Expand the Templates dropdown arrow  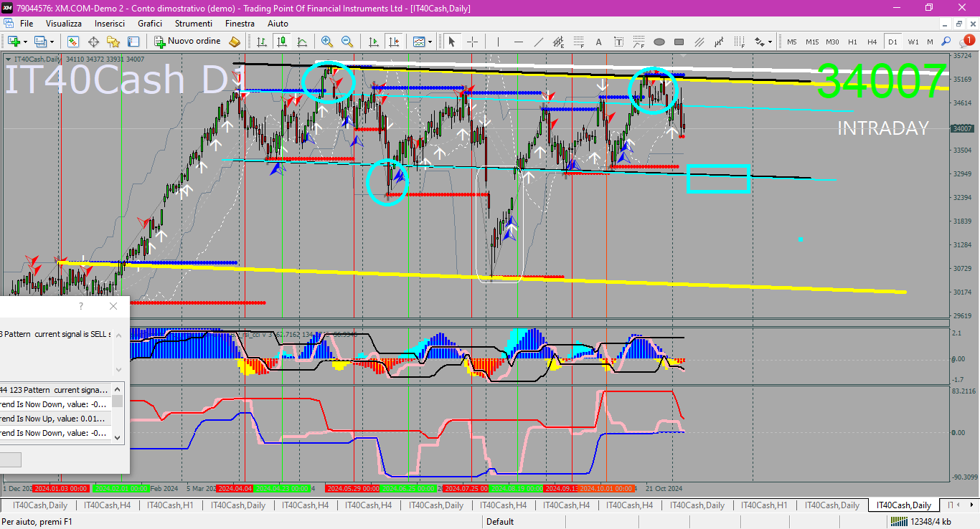[x=430, y=42]
